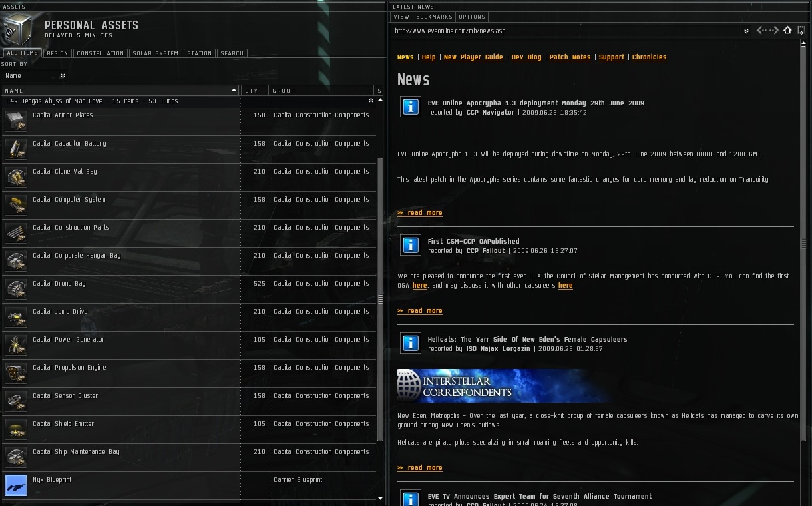Select the Nyx Blueprint row name
This screenshot has width=812, height=506.
point(52,480)
